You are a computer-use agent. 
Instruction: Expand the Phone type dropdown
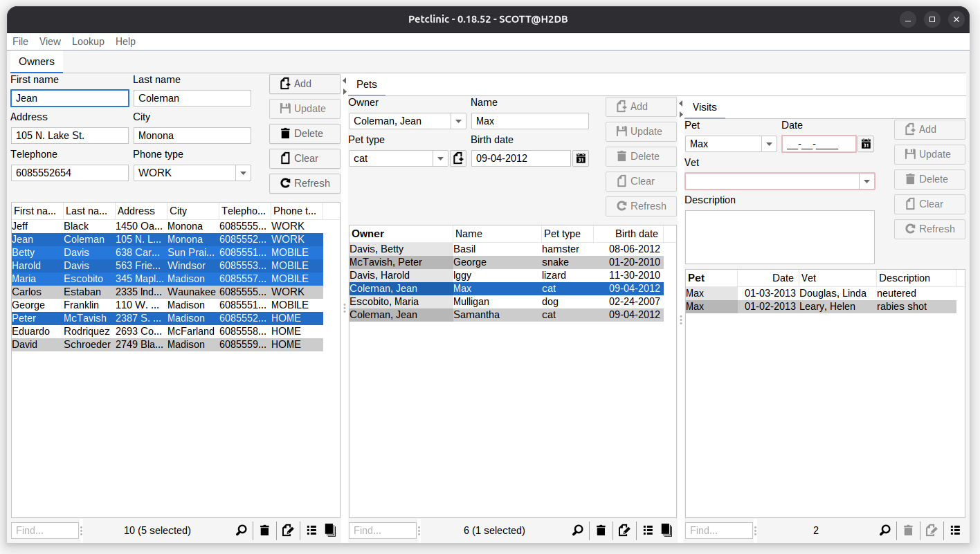tap(243, 173)
